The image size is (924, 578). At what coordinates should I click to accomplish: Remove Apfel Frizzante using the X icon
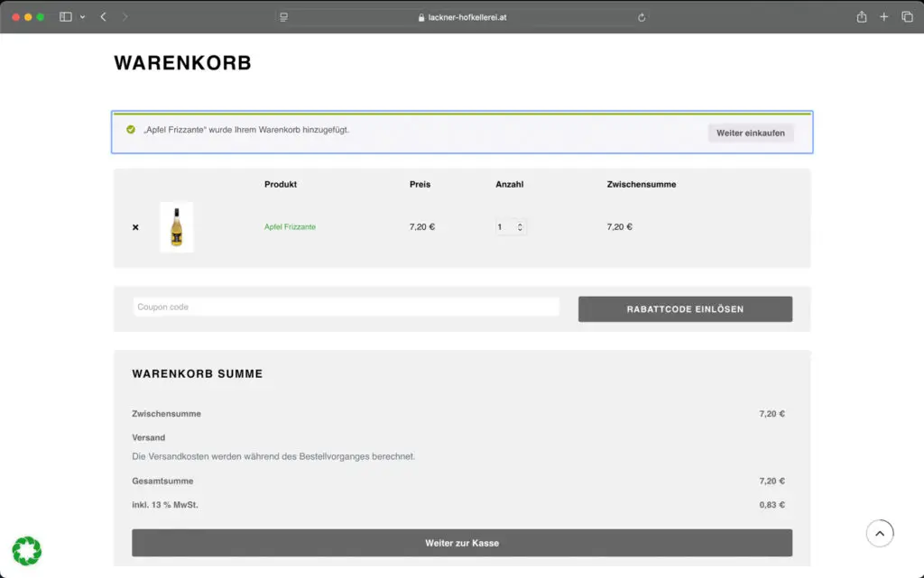tap(135, 226)
